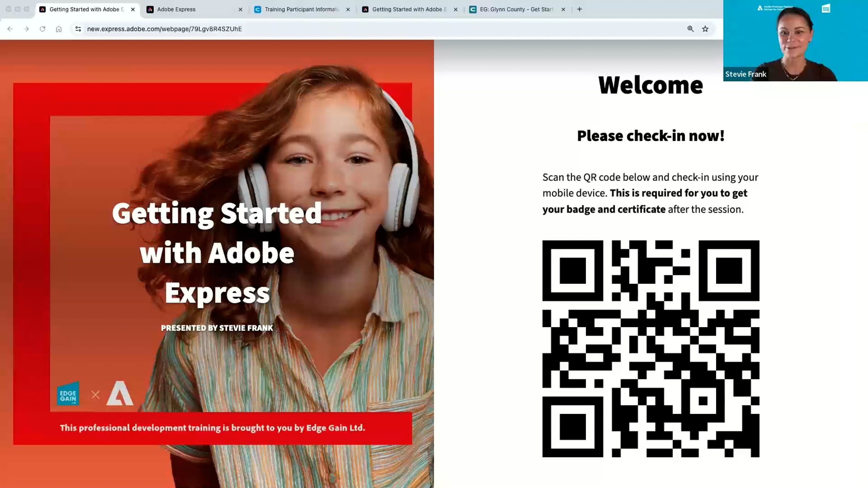The width and height of the screenshot is (868, 488).
Task: Bookmark this page with the star icon
Action: click(x=705, y=29)
